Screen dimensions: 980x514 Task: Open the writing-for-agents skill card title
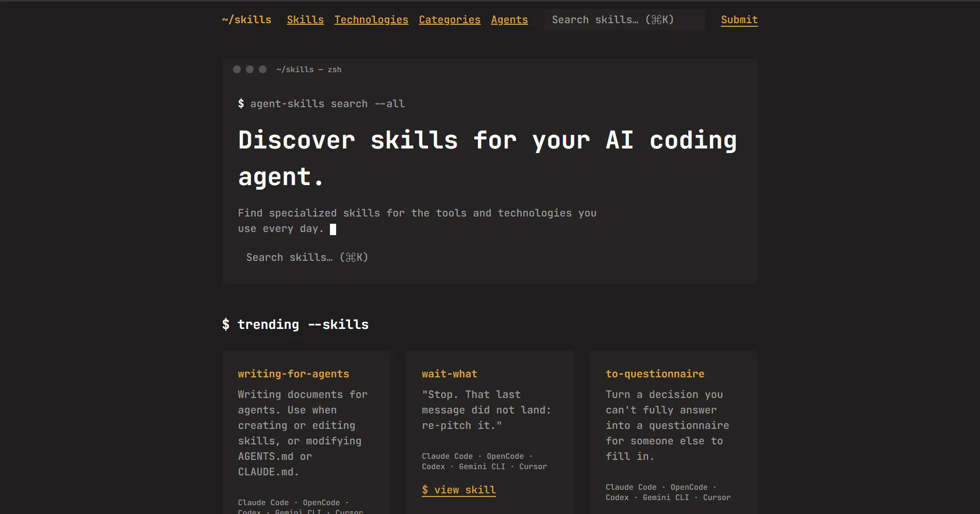click(x=293, y=374)
